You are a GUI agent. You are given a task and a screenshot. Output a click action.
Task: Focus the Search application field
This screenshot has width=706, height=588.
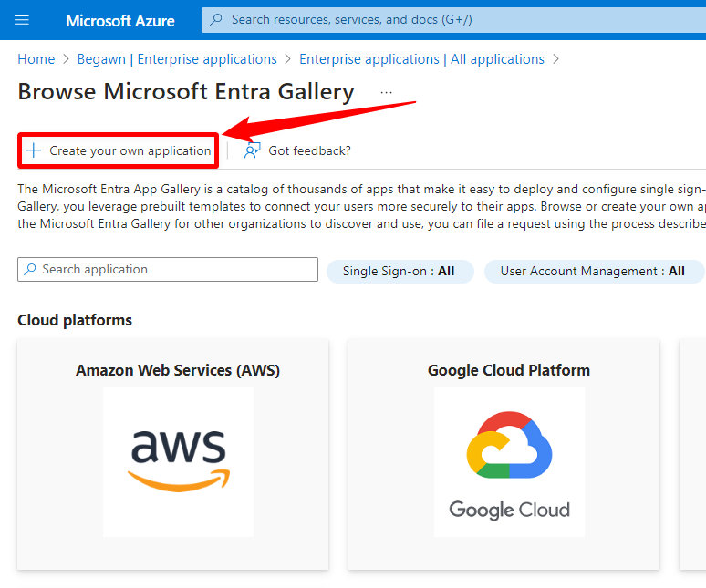coord(168,270)
